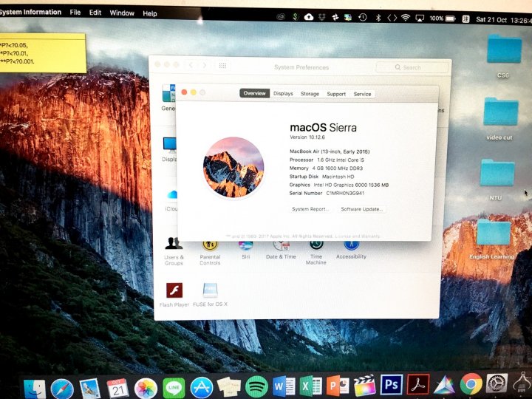
Task: Click the System Preferences search field
Action: coord(412,67)
